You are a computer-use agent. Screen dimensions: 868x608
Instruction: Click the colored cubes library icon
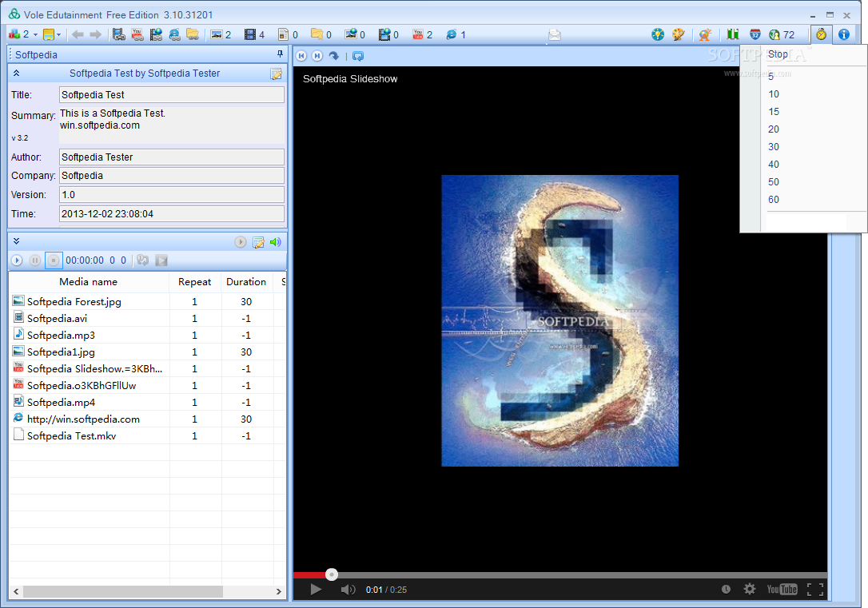coord(14,34)
